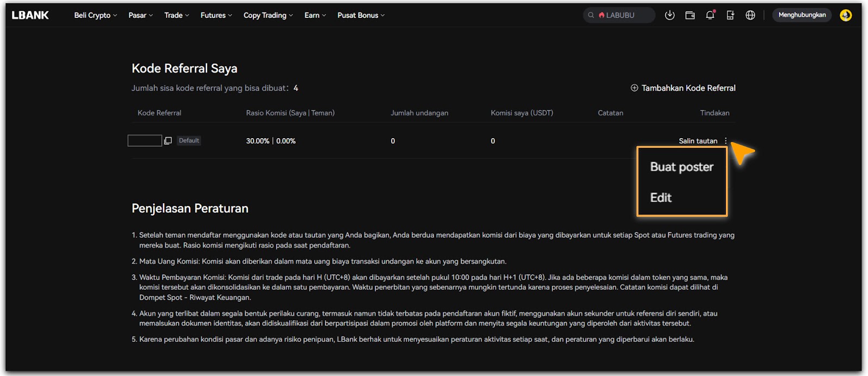
Task: Open the Earn dropdown menu
Action: coord(315,15)
